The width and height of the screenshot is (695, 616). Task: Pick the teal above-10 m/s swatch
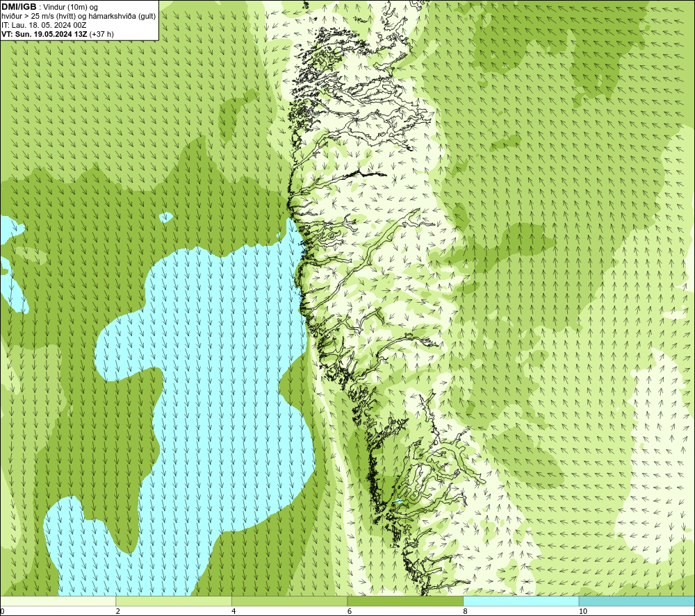637,601
